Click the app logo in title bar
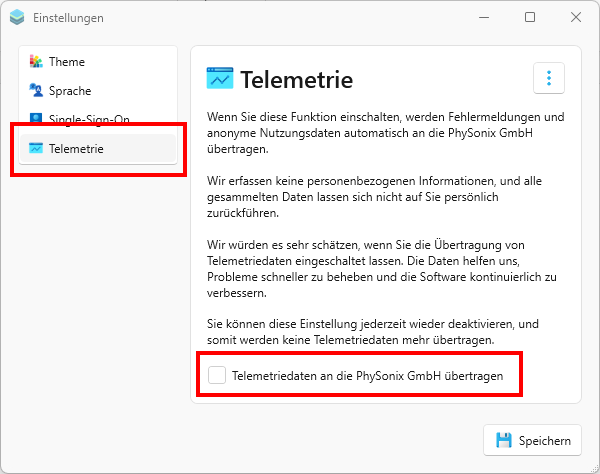 (17, 18)
